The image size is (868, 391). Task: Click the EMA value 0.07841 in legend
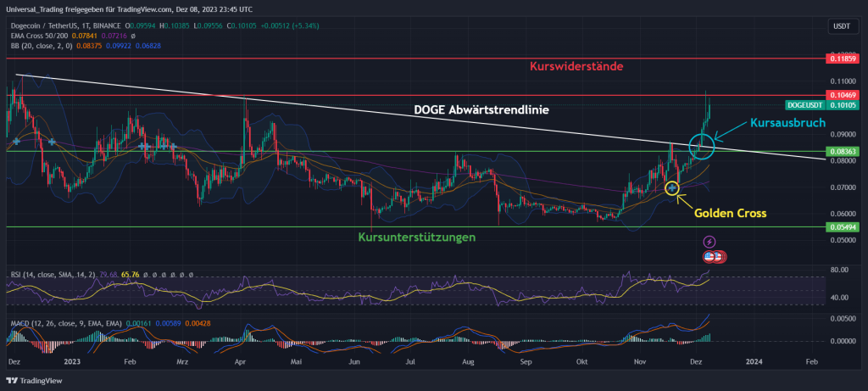point(85,36)
